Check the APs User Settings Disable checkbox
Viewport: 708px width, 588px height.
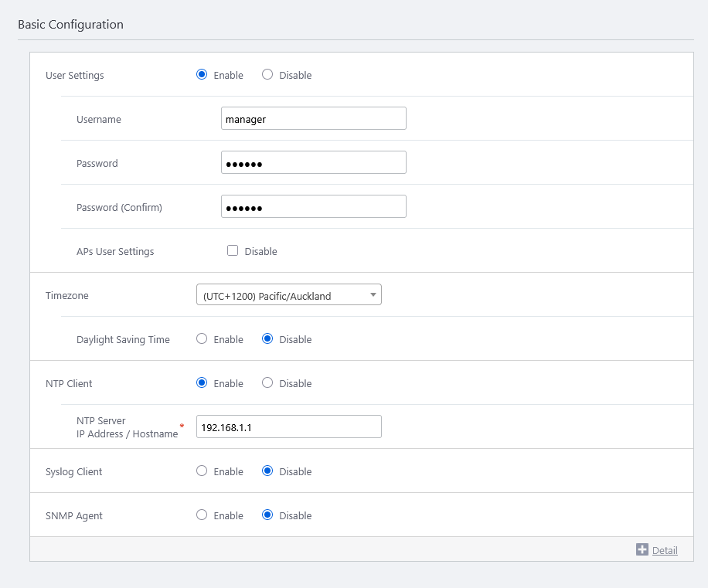pyautogui.click(x=233, y=250)
